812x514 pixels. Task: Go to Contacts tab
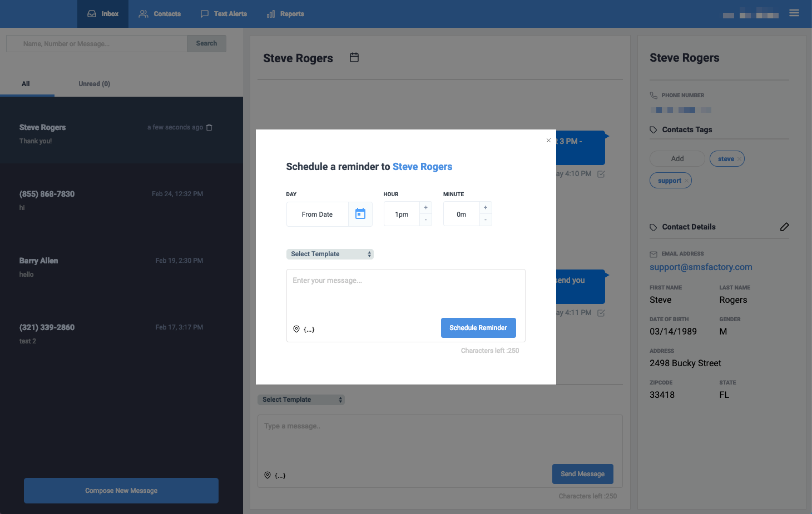[x=160, y=14]
